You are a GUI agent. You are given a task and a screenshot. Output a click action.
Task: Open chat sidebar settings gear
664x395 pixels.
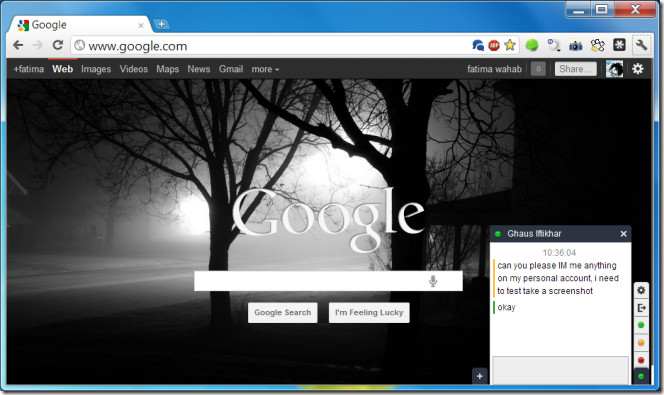641,290
